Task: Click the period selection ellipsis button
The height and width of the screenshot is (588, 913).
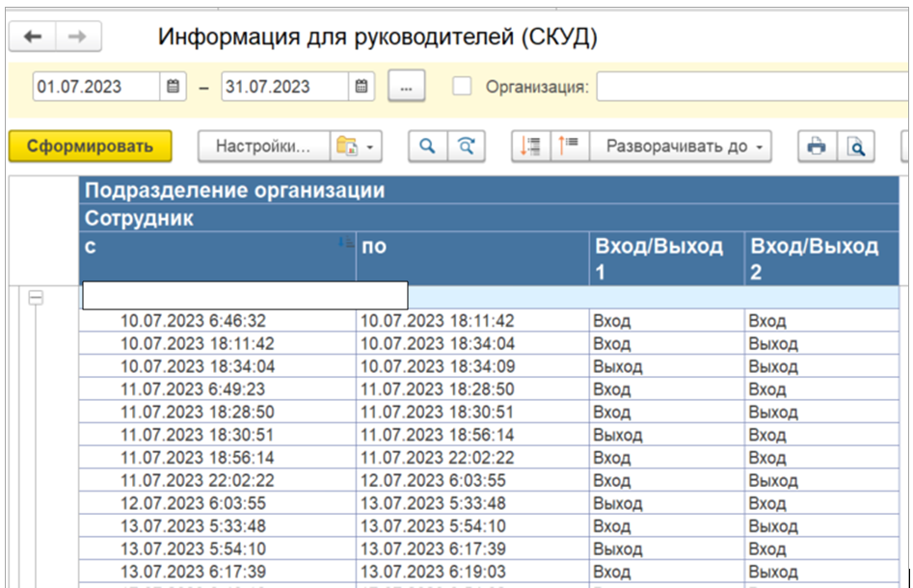Action: click(407, 87)
